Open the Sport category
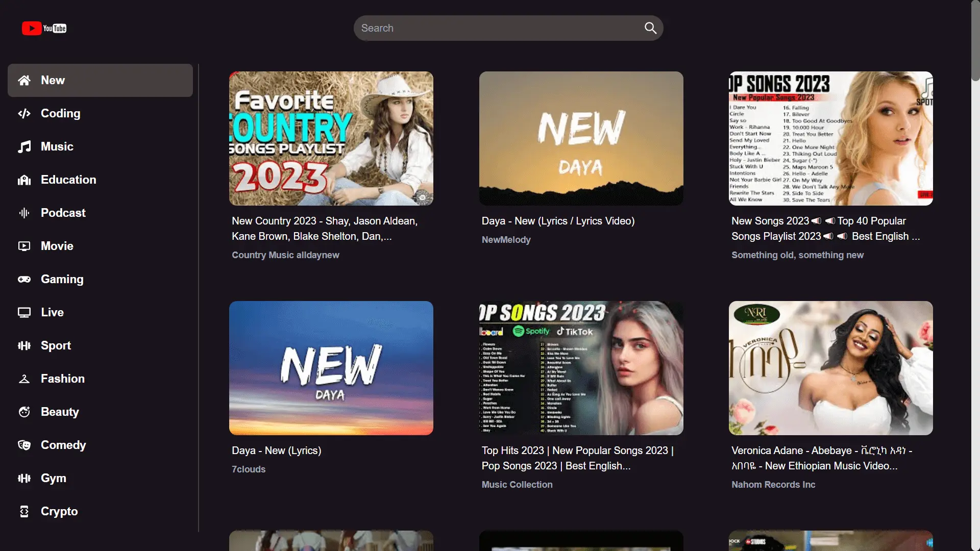The image size is (980, 551). point(56,345)
